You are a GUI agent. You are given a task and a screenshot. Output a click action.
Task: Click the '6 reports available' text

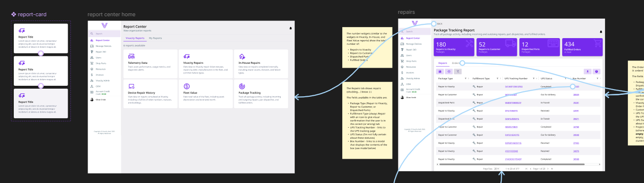pos(134,45)
